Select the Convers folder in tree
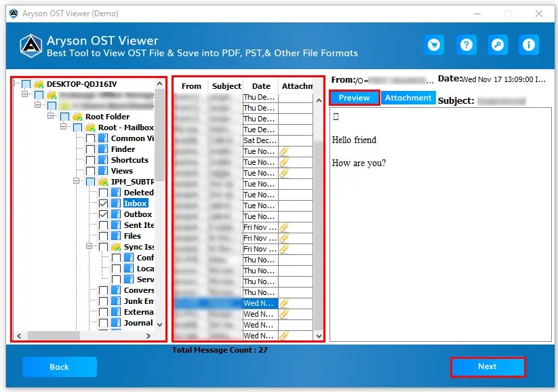Screen dimensions: 558x392 click(139, 290)
